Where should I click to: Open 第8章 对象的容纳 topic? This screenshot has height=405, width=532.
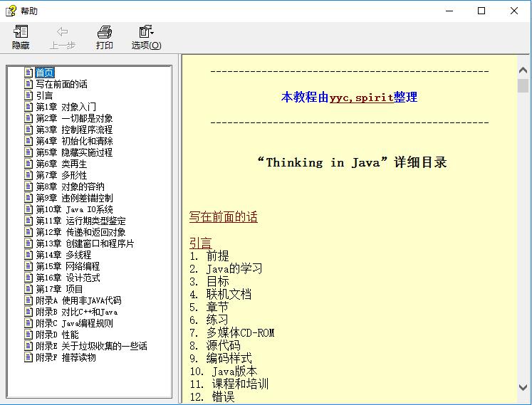click(x=70, y=186)
